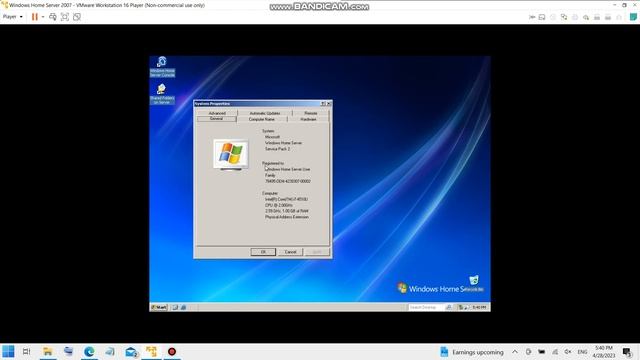The image size is (640, 360).
Task: Switch to the Automatic Updates tab
Action: point(264,113)
